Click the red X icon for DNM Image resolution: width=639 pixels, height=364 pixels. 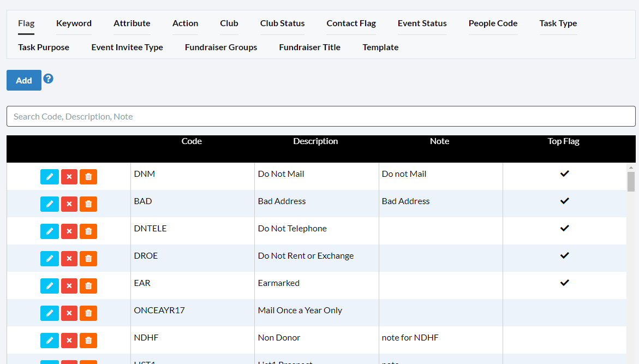(x=69, y=177)
